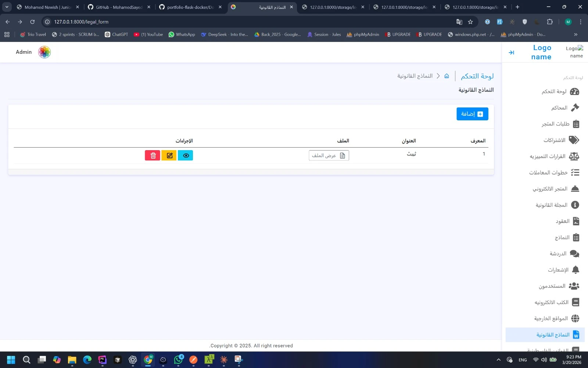Click the لوحة التحكم dashboard gauge icon
Viewport: 588px width, 368px height.
[574, 92]
